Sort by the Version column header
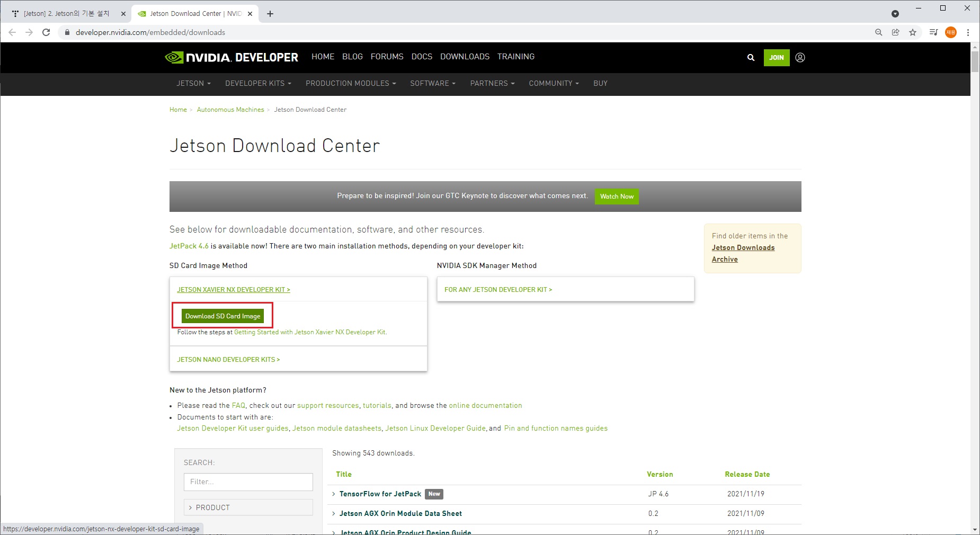This screenshot has width=980, height=535. point(660,475)
